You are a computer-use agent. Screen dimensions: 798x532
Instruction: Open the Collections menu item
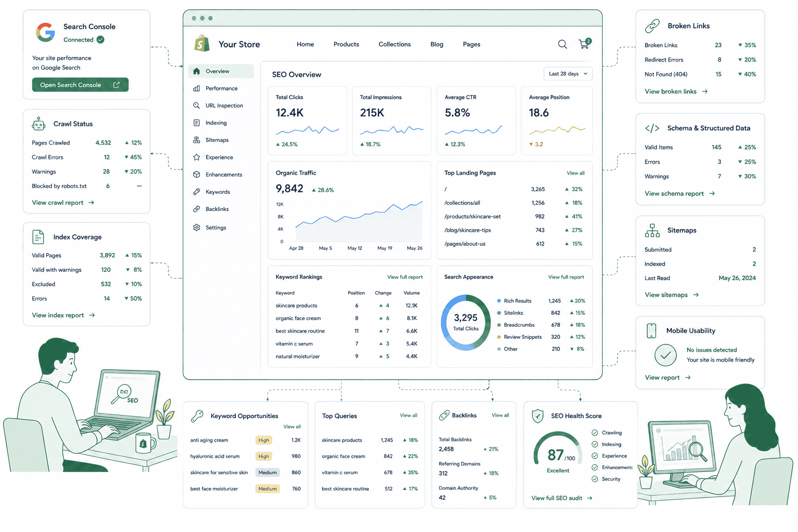(x=394, y=44)
